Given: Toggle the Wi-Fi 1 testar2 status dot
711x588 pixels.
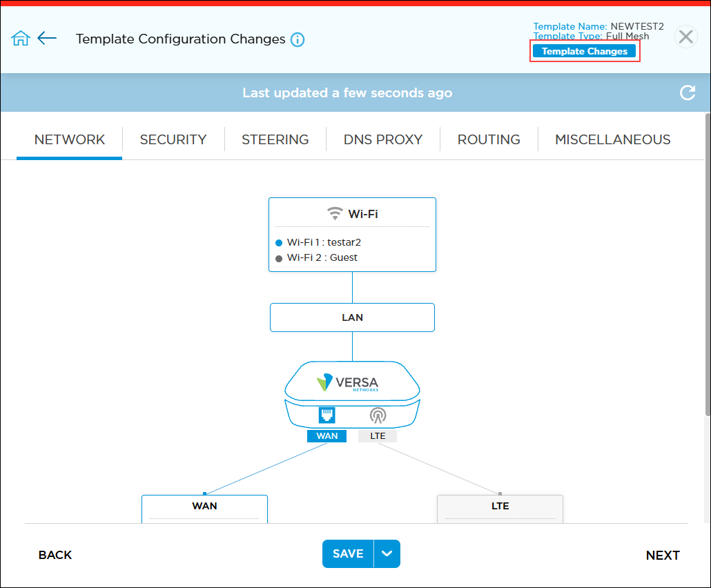Looking at the screenshot, I should pos(279,242).
